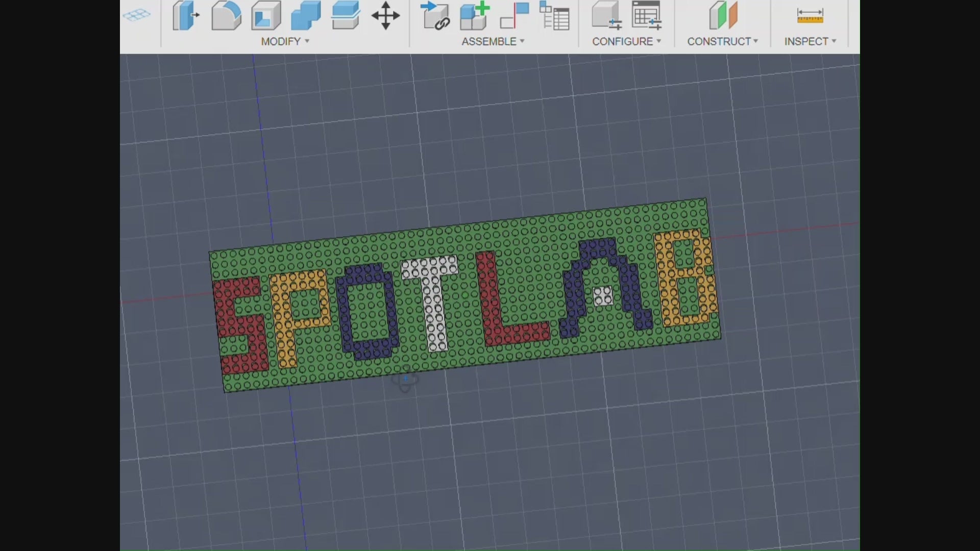Open the Bill of Materials table icon
The height and width of the screenshot is (551, 980).
pyautogui.click(x=554, y=16)
